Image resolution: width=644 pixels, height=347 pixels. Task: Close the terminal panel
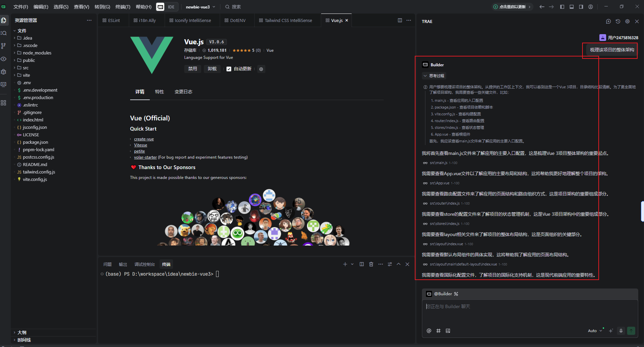tap(407, 264)
